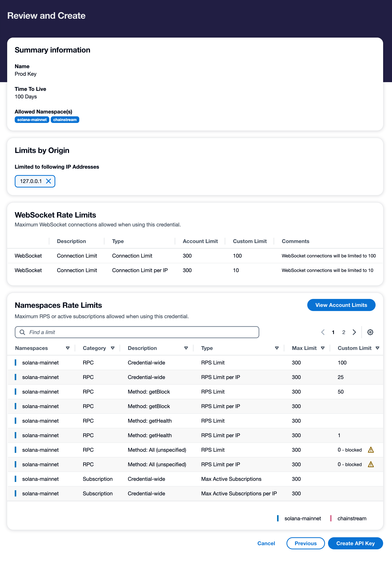Click 'WebSocket connections will be limited to 10' comment

pyautogui.click(x=327, y=270)
